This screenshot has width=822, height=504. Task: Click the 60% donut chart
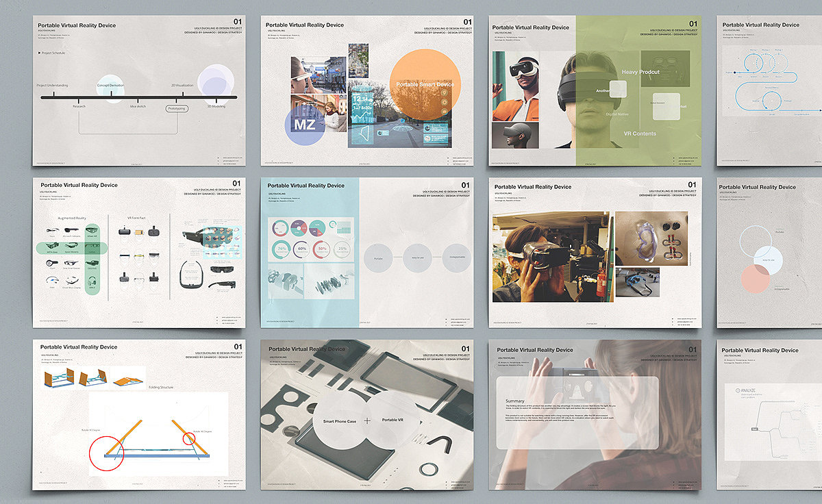coord(301,249)
